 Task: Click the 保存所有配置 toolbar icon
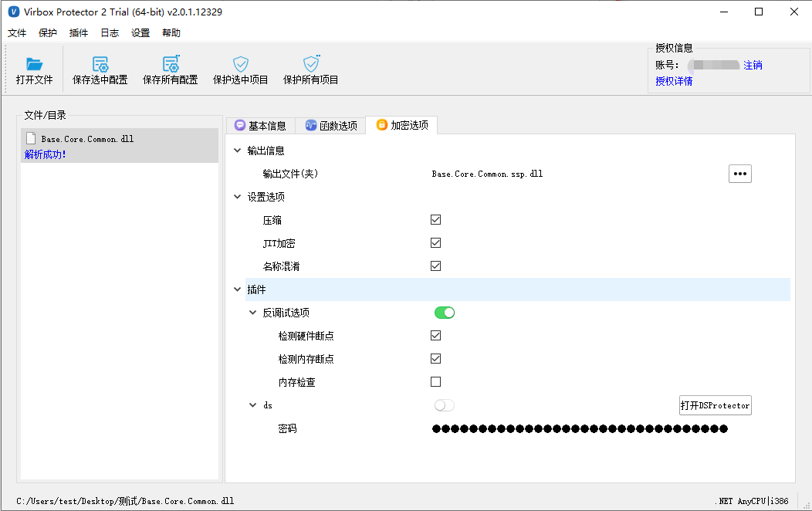tap(171, 63)
